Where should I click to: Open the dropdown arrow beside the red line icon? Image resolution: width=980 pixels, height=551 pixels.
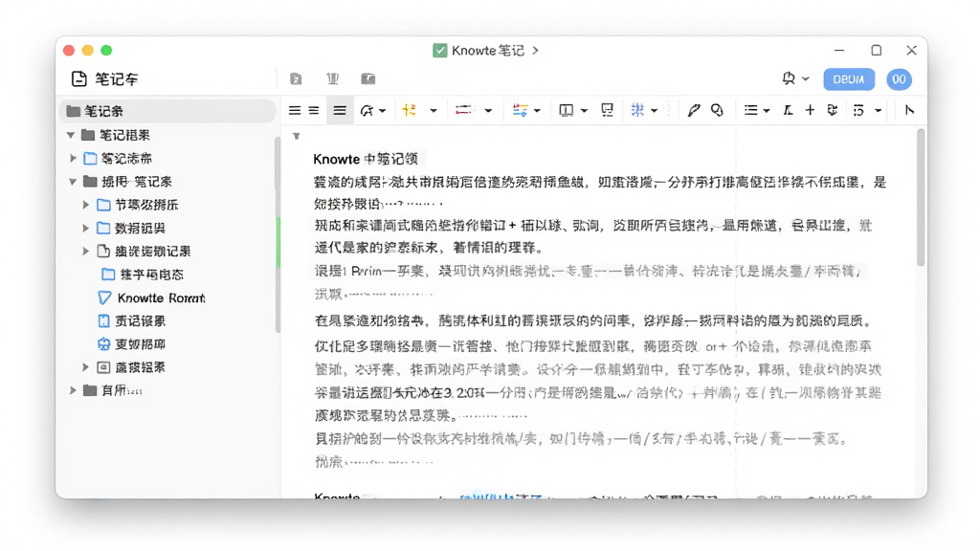488,111
